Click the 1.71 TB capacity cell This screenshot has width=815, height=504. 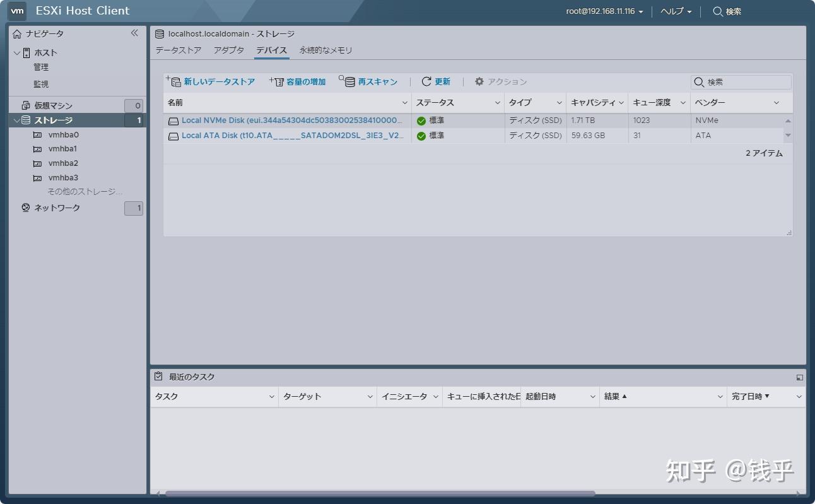click(x=583, y=120)
